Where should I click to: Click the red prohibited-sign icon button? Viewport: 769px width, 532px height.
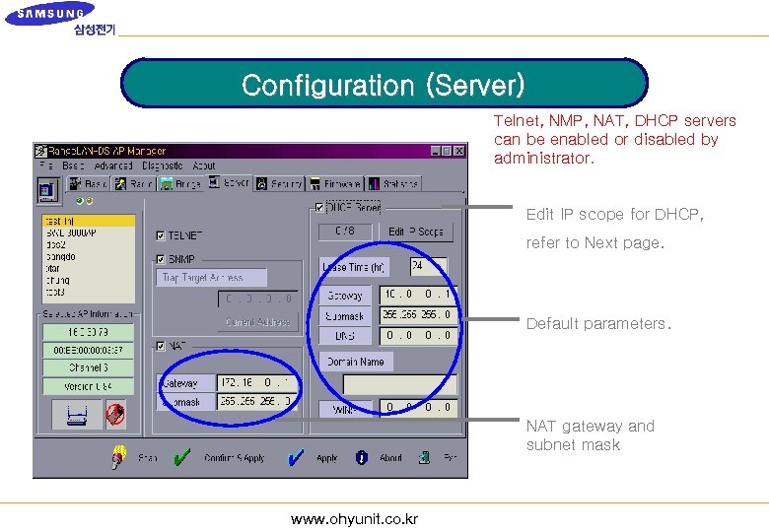pyautogui.click(x=115, y=415)
